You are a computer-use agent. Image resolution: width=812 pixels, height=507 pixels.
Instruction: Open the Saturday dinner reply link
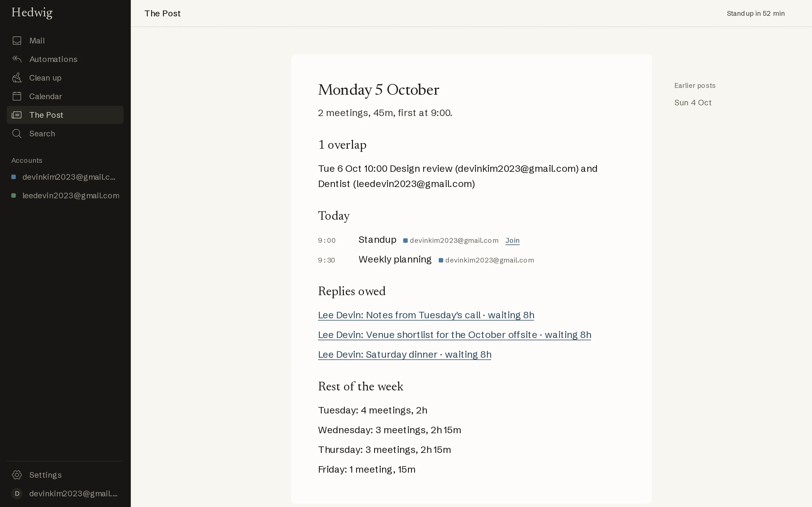pos(404,355)
